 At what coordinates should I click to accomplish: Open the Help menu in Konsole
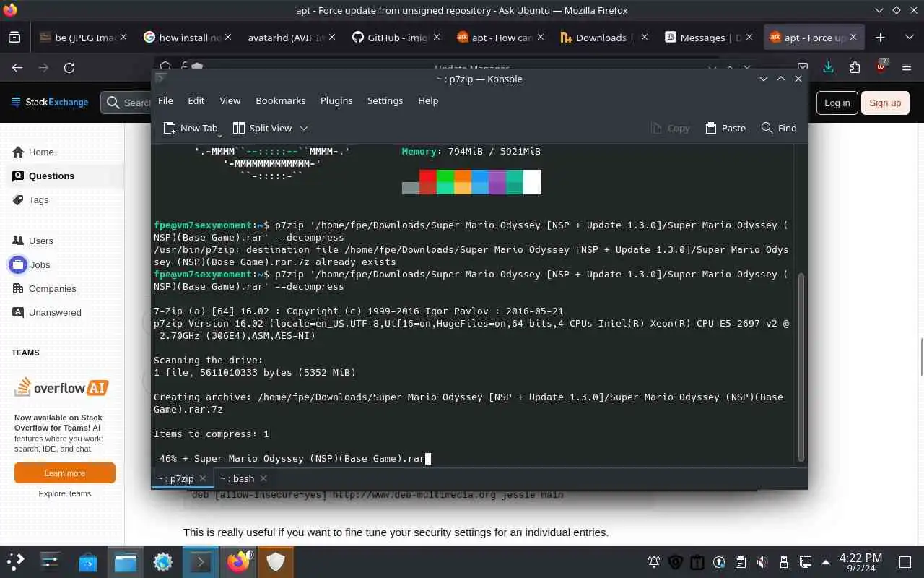coord(428,100)
